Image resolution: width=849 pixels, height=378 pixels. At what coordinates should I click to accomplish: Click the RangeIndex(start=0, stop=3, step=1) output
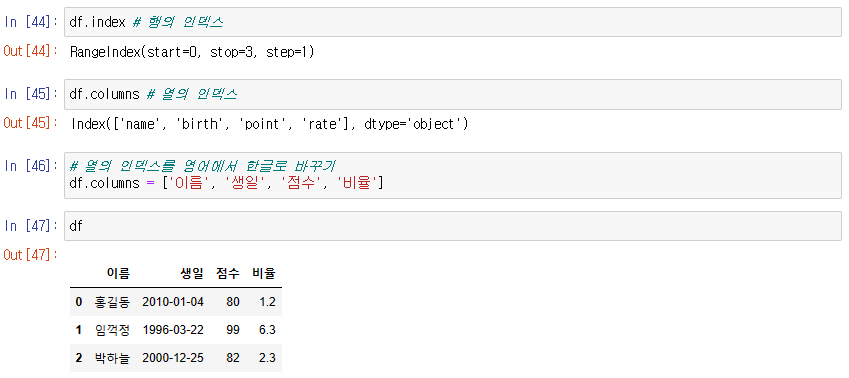(x=192, y=53)
